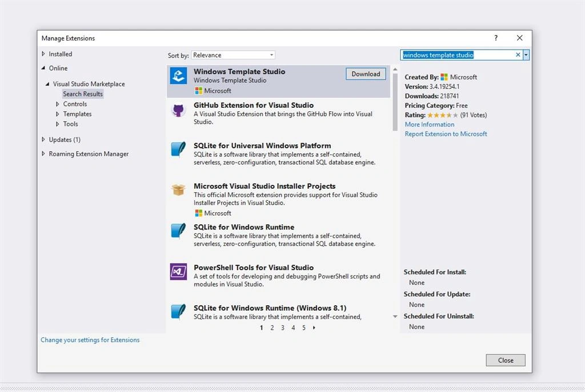Click the PowerShell Tools icon
Screen dimensions: 585x392
[178, 272]
